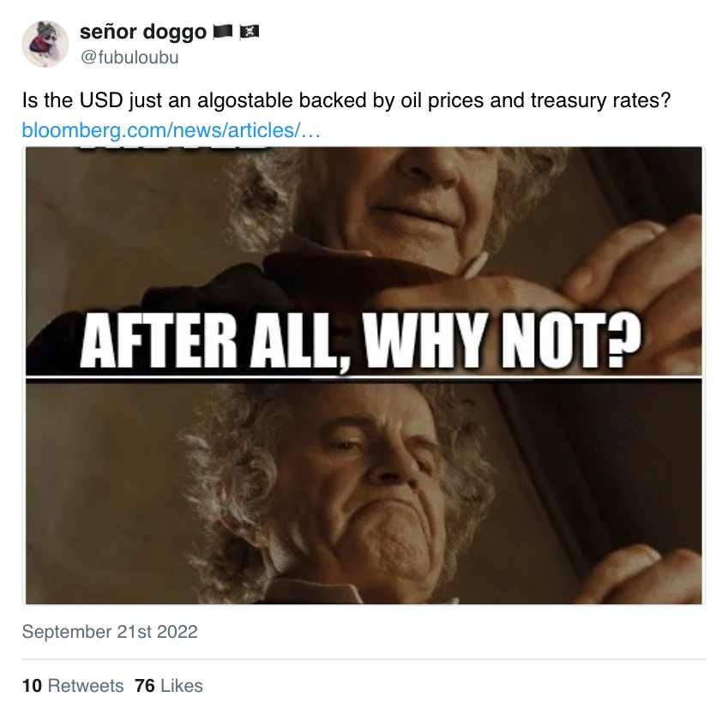
Task: Click the black flag emoji beside the name
Action: click(222, 32)
